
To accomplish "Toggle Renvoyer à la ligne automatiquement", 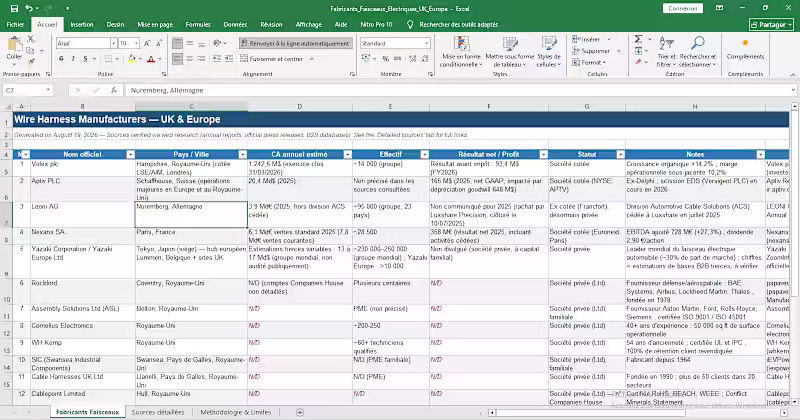I will pos(295,43).
